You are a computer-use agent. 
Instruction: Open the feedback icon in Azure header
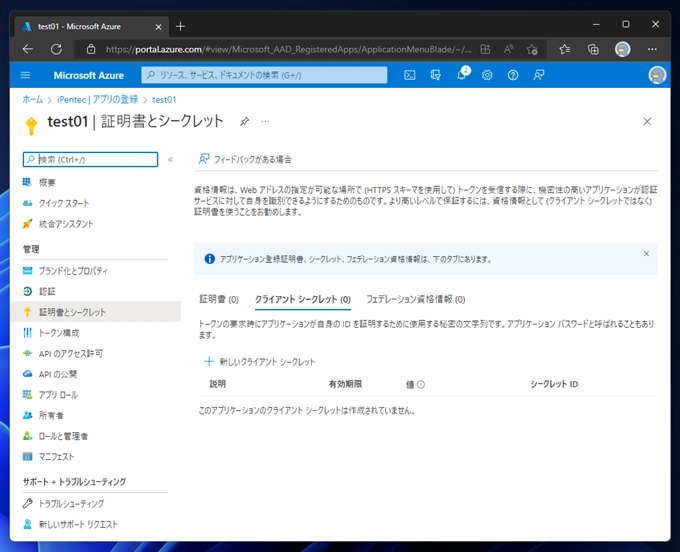(539, 75)
